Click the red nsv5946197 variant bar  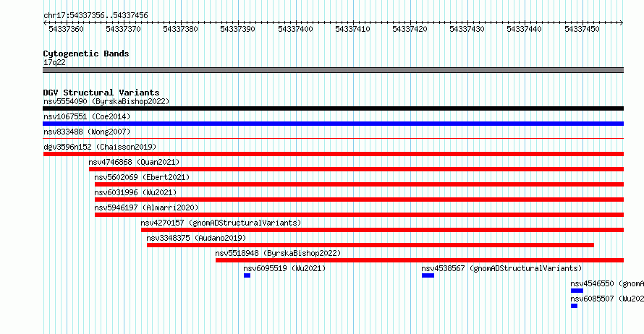[x=359, y=215]
